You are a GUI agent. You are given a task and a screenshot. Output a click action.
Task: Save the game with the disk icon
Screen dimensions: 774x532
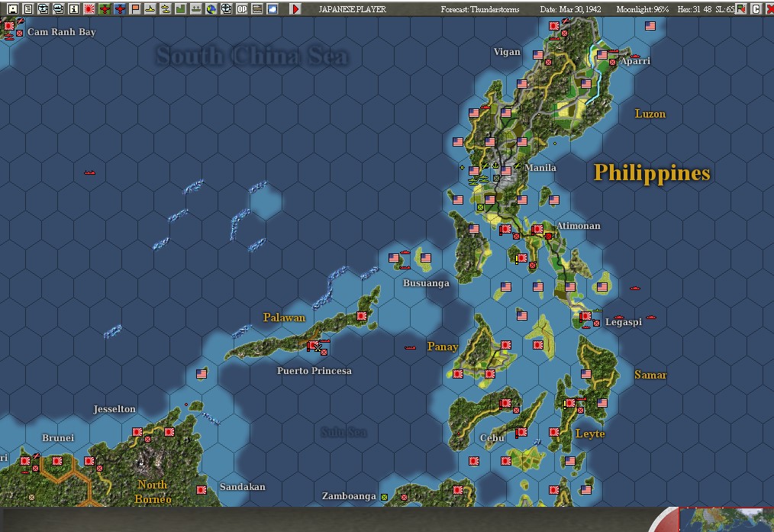tap(11, 8)
